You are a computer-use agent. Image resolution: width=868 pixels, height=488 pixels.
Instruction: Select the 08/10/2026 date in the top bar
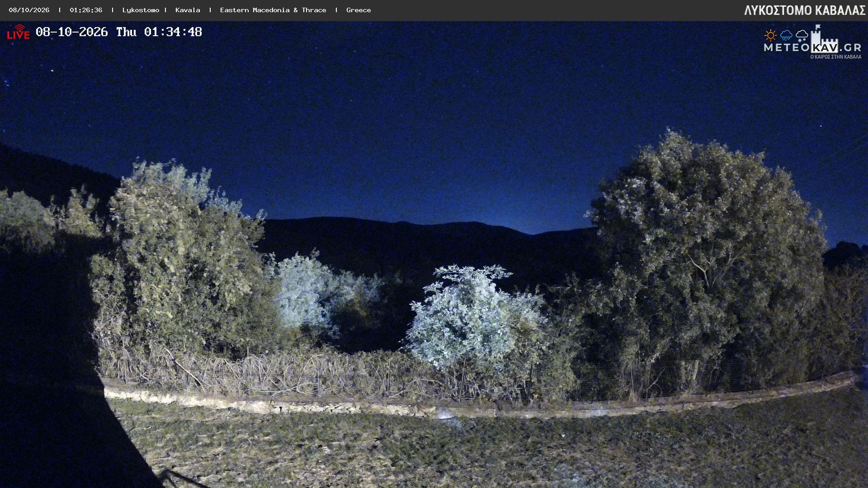click(29, 10)
